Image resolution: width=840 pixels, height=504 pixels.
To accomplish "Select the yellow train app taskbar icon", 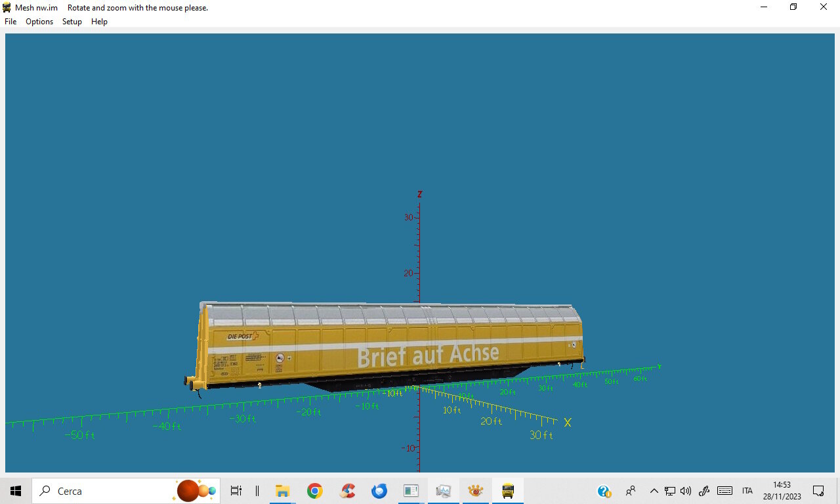I will coord(508,491).
